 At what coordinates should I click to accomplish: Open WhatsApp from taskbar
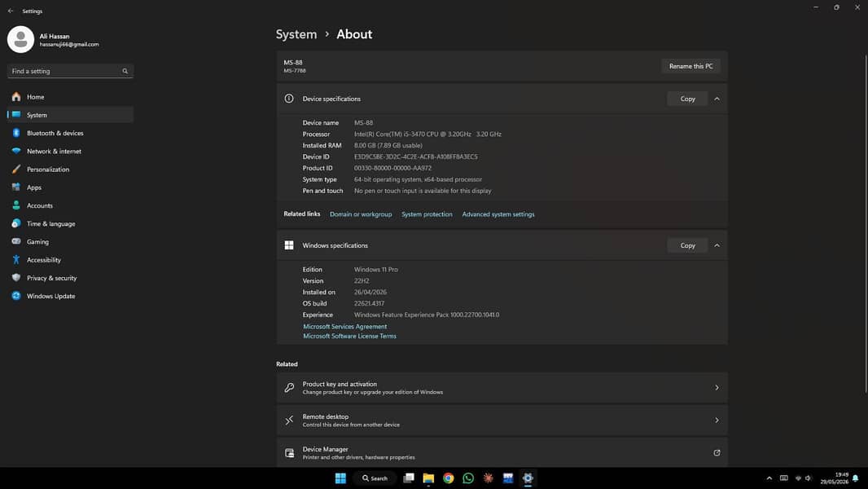pos(468,478)
